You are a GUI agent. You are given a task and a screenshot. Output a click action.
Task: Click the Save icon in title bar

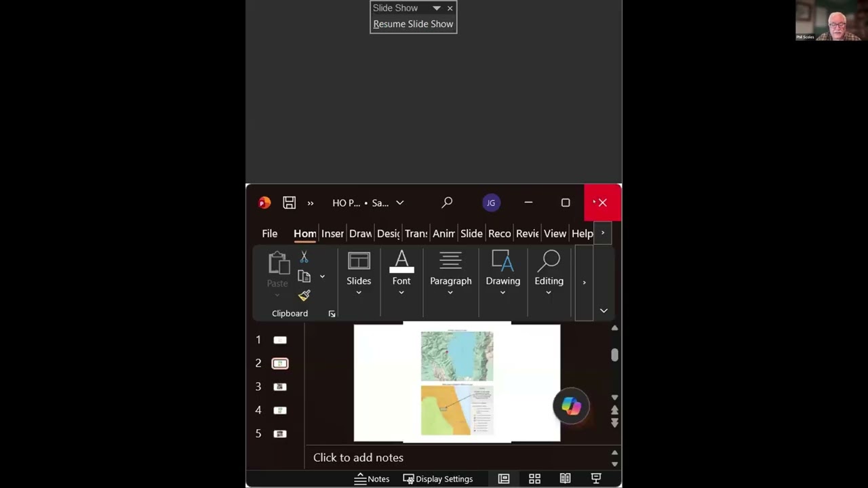290,203
